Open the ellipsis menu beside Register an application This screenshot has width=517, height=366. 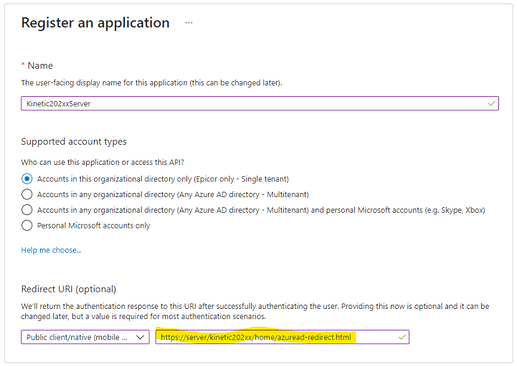coord(189,23)
